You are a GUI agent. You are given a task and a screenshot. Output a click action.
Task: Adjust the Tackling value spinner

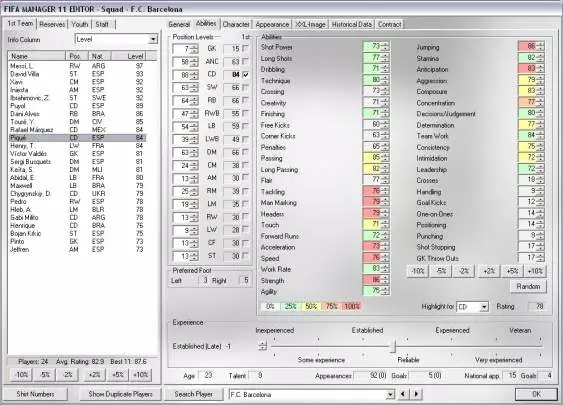coord(385,191)
